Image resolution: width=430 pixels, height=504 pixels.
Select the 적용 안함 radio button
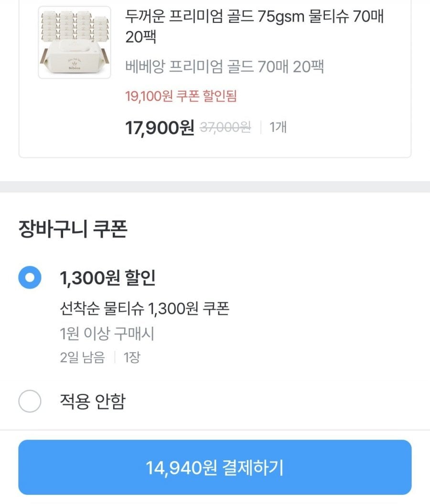(x=30, y=401)
